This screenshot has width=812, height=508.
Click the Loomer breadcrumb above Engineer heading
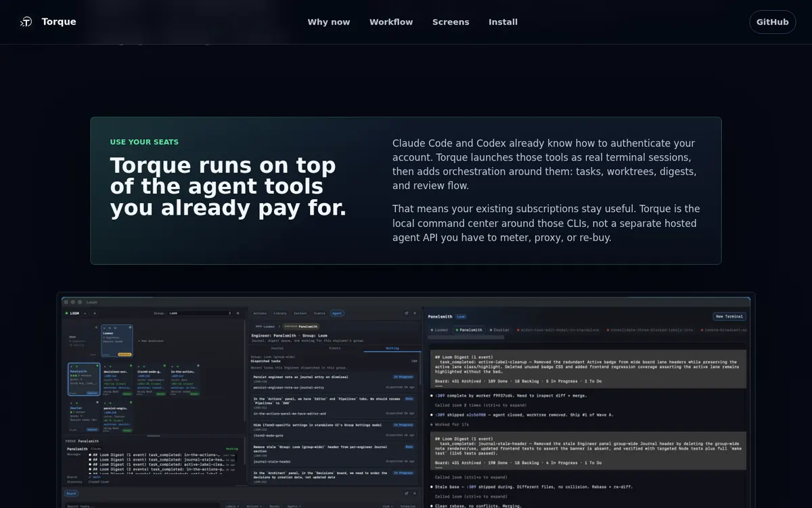point(265,326)
